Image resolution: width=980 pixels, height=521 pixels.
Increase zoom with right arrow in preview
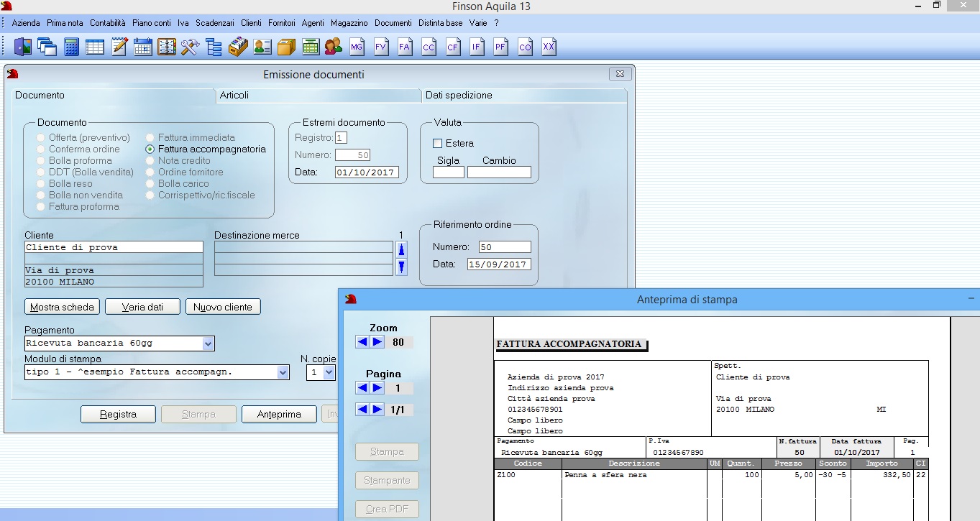[x=377, y=342]
